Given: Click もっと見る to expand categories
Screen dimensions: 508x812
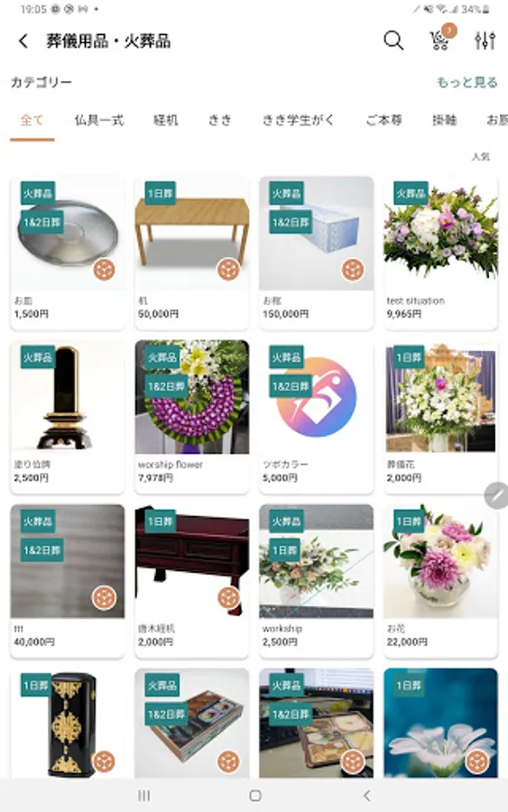Looking at the screenshot, I should click(x=467, y=82).
